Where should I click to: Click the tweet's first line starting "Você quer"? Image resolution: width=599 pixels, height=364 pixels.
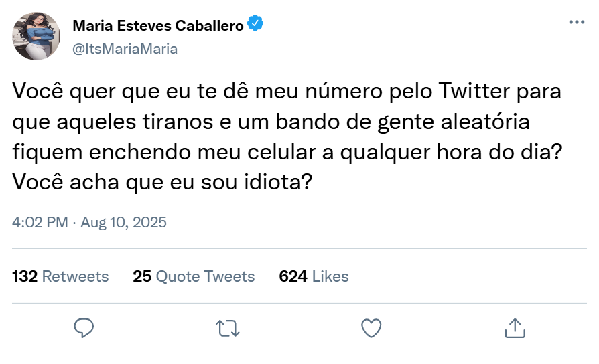click(x=287, y=92)
